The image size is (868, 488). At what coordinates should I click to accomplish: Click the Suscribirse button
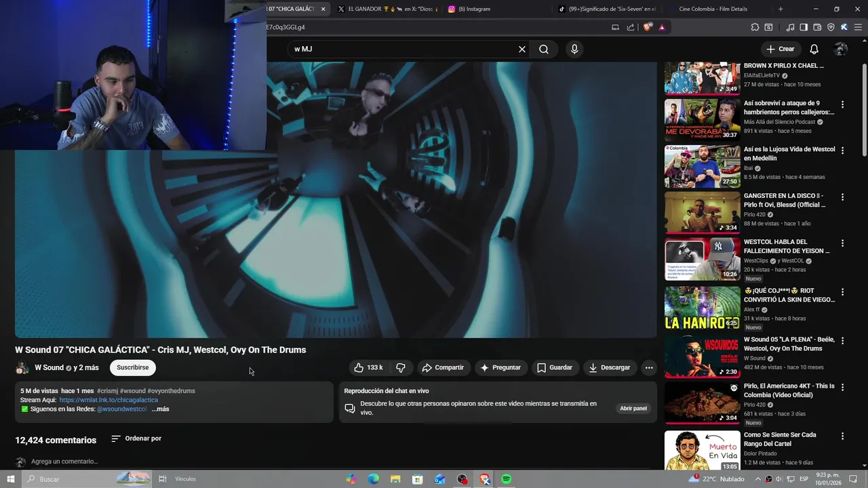coord(133,367)
